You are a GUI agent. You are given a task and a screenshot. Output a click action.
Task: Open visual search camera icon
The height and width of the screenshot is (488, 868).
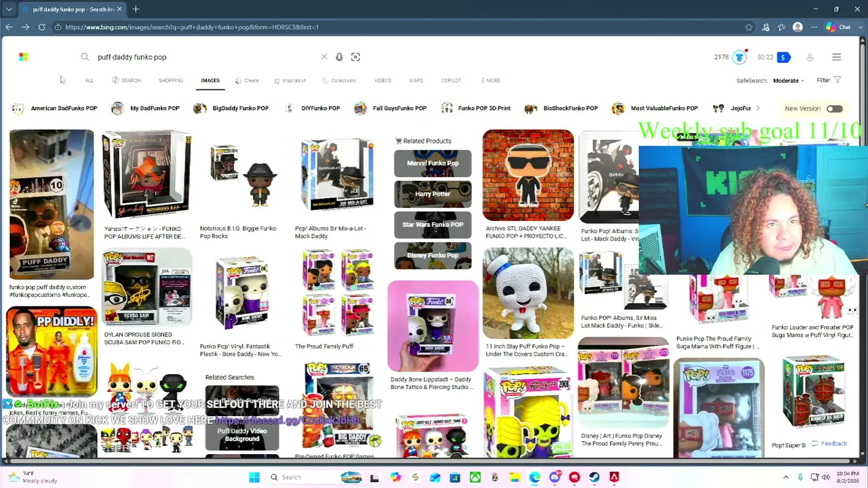[x=355, y=57]
